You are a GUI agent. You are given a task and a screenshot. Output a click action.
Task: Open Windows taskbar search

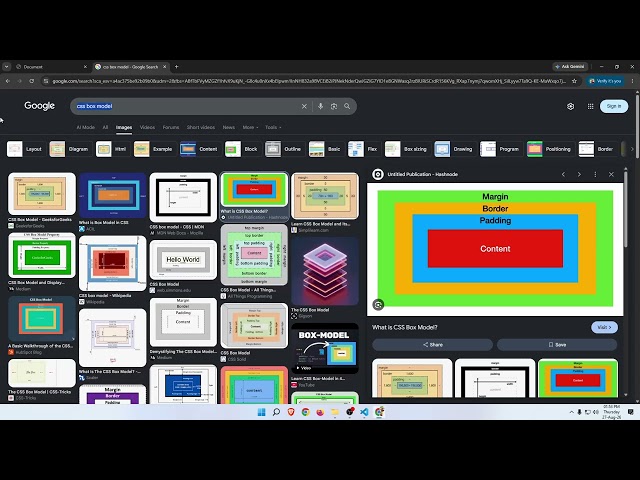[276, 412]
